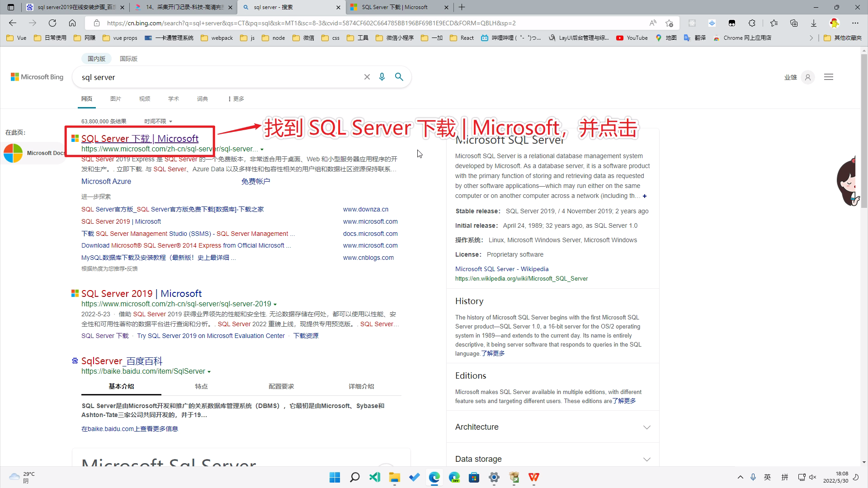Open WPS Office from taskbar
The height and width of the screenshot is (488, 868).
click(534, 477)
